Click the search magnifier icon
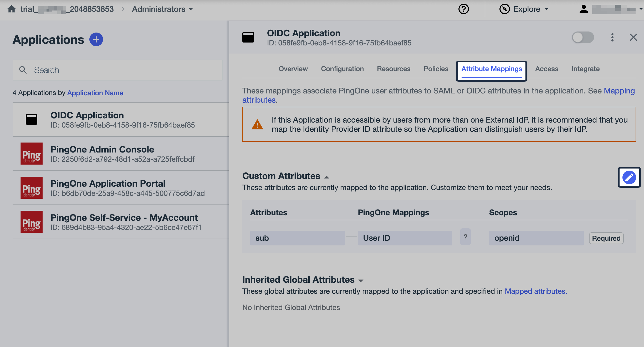 click(x=23, y=70)
